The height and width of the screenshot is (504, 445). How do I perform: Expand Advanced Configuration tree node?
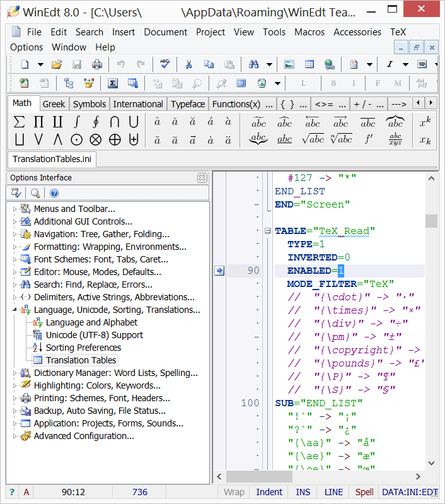click(14, 436)
